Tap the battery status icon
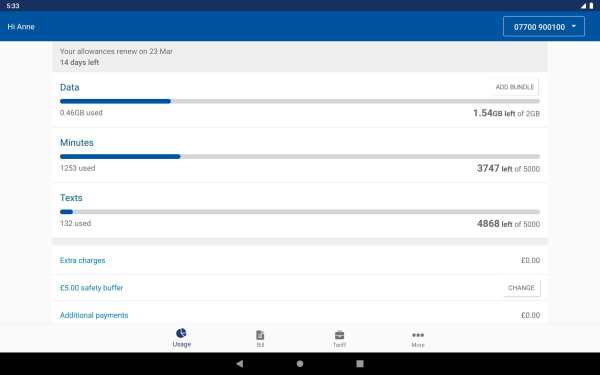The width and height of the screenshot is (600, 375). tap(591, 6)
